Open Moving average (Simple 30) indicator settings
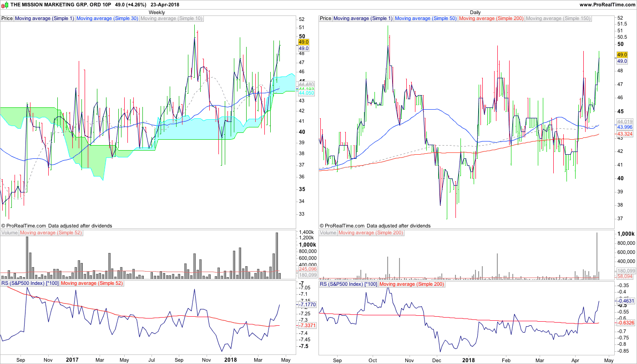The width and height of the screenshot is (637, 364). [x=107, y=19]
